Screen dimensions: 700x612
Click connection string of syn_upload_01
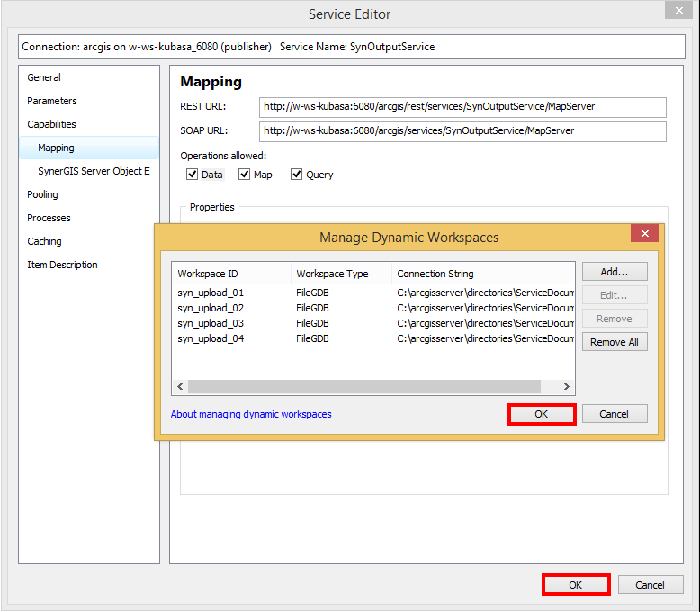[x=485, y=292]
